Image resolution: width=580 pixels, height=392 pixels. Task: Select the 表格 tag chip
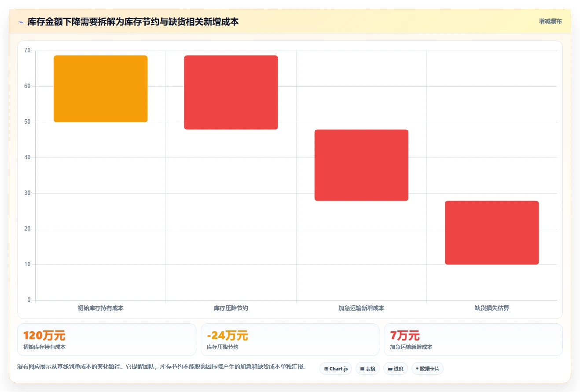point(368,369)
